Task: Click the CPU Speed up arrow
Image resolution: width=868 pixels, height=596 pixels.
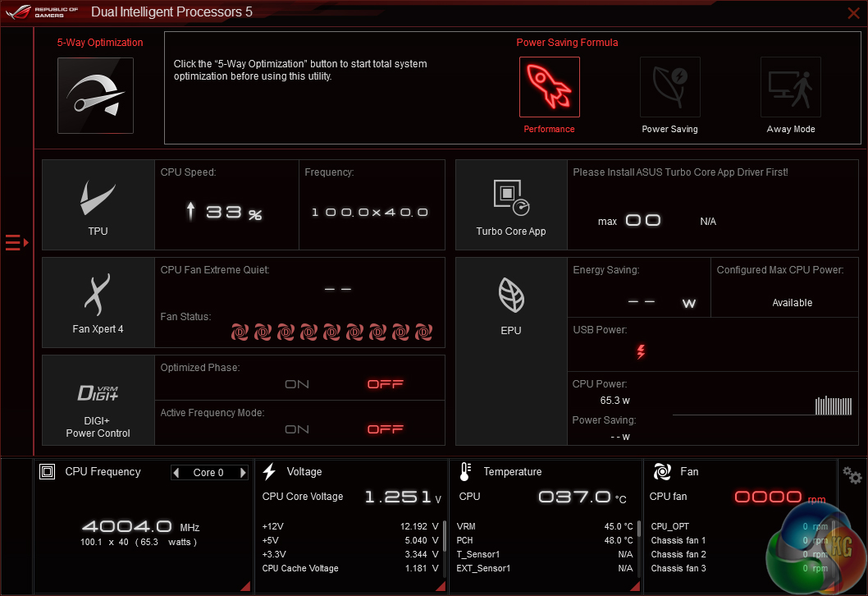Action: pos(190,211)
